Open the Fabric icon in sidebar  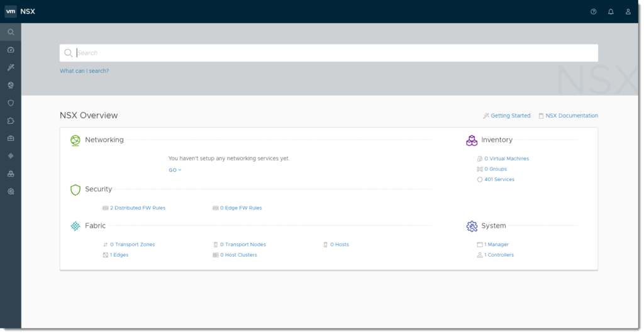point(11,156)
